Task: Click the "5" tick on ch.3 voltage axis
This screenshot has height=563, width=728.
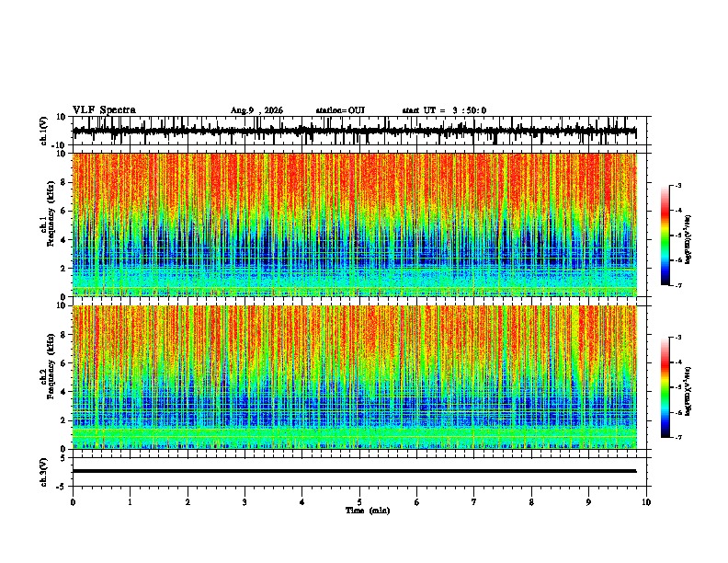Action: click(x=63, y=458)
